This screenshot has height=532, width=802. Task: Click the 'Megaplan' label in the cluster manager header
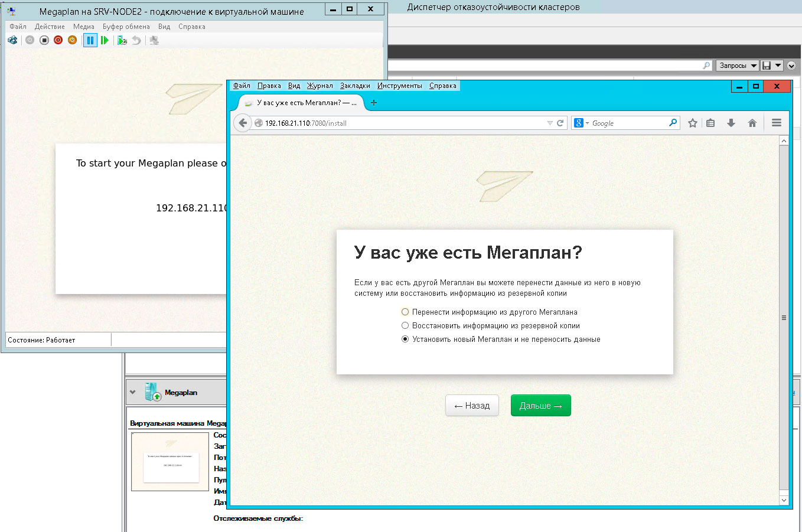coord(181,393)
